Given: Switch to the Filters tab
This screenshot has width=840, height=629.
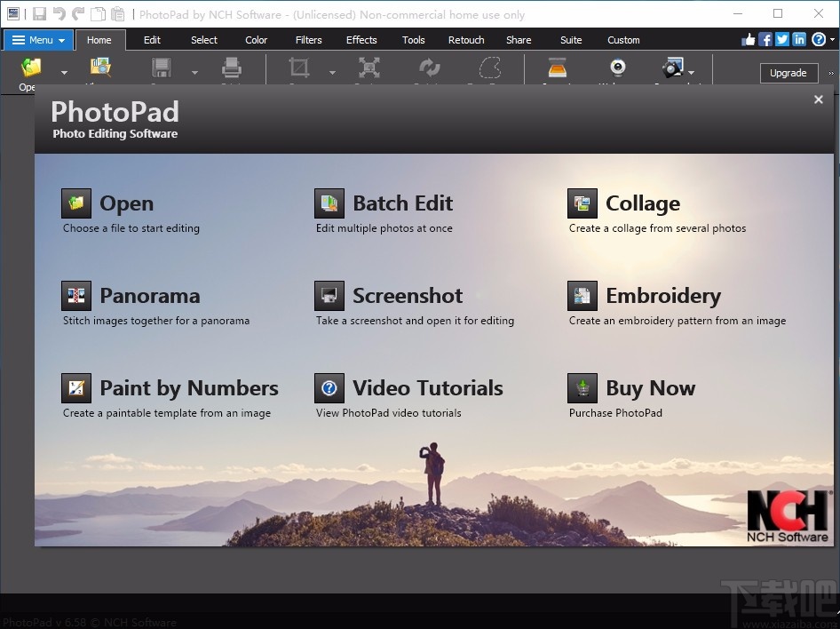Looking at the screenshot, I should [309, 40].
